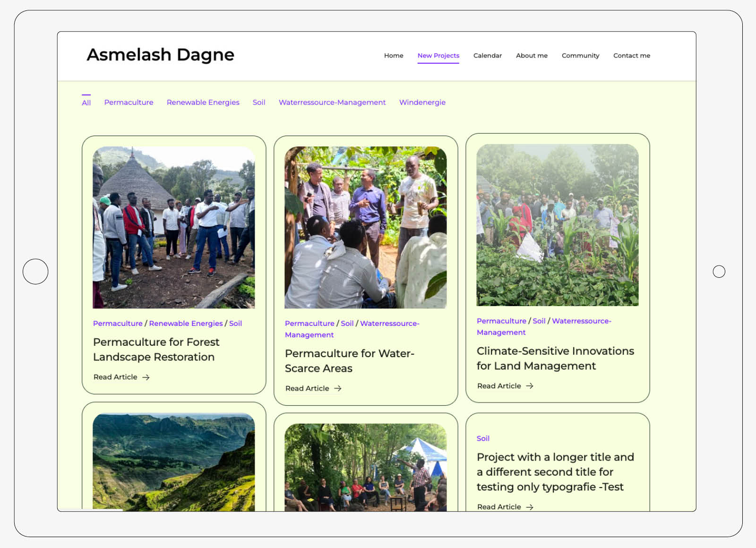Tap the tablet home button circle
The height and width of the screenshot is (548, 756).
point(35,272)
